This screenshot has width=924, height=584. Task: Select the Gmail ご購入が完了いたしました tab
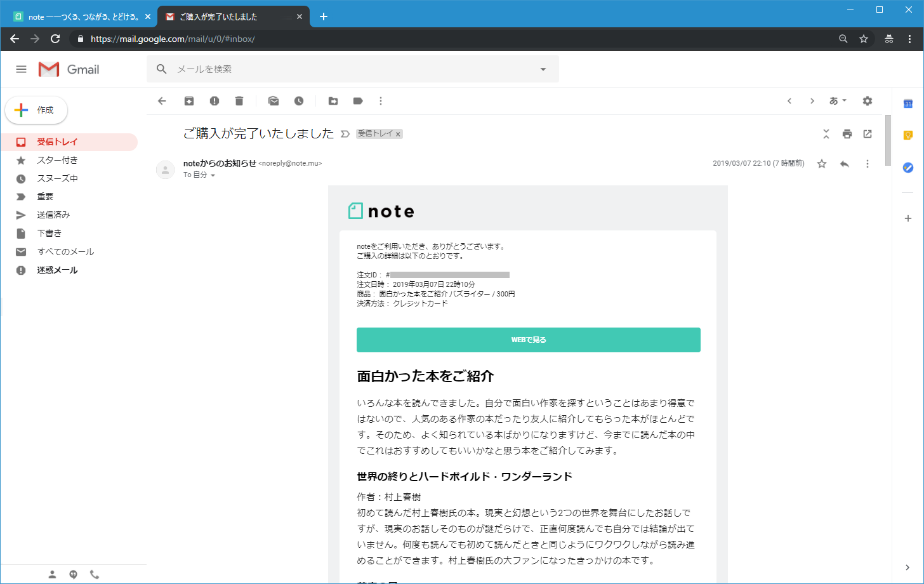click(233, 17)
